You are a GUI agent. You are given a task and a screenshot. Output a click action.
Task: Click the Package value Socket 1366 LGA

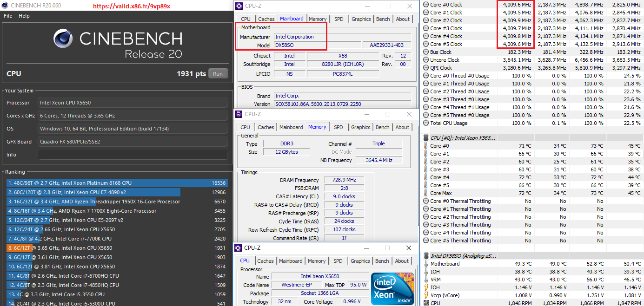(x=319, y=293)
